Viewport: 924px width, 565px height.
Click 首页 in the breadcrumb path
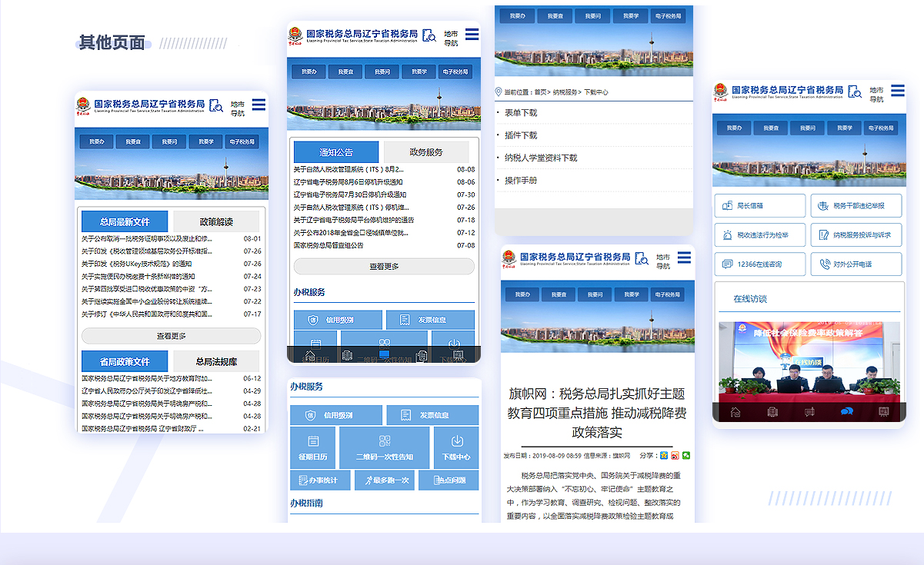pos(541,92)
